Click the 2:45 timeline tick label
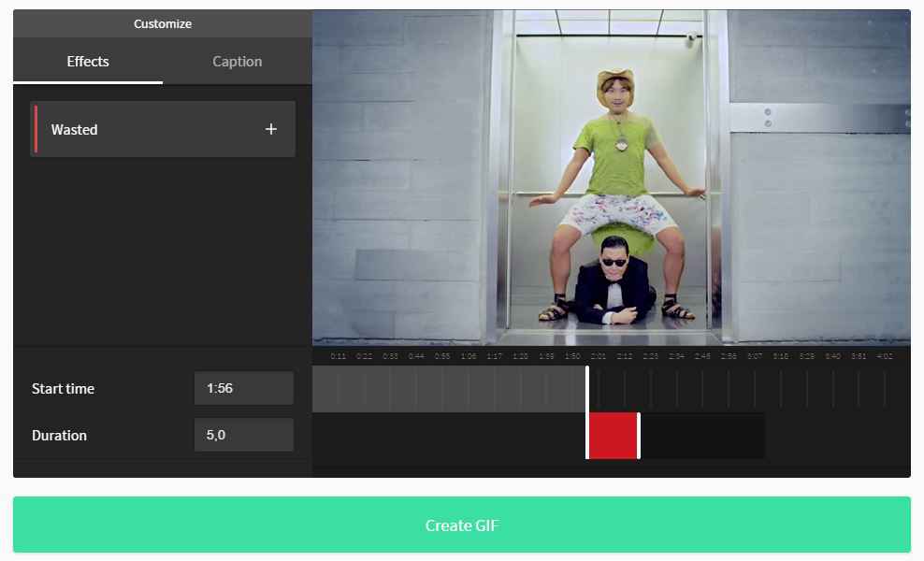This screenshot has height=561, width=924. (x=702, y=356)
